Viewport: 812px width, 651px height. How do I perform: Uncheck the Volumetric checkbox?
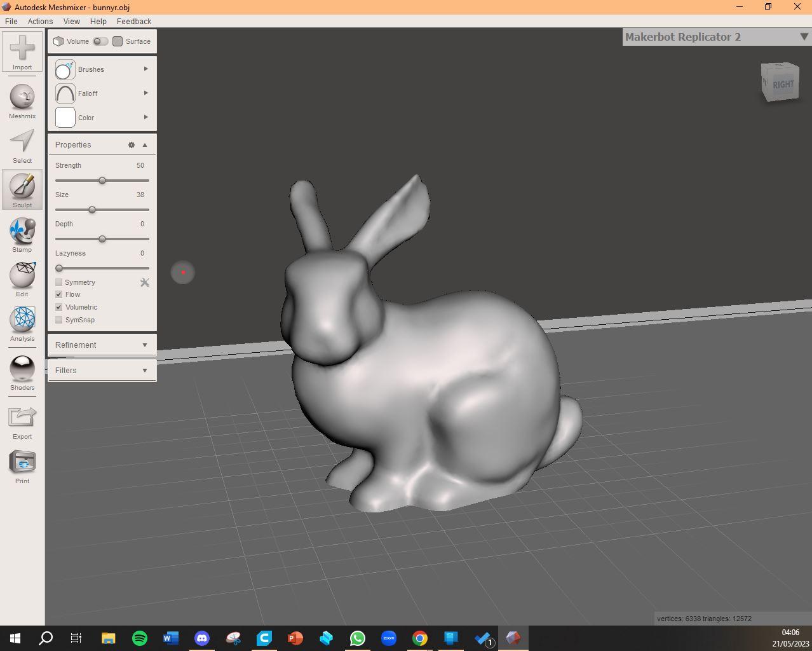pos(59,307)
